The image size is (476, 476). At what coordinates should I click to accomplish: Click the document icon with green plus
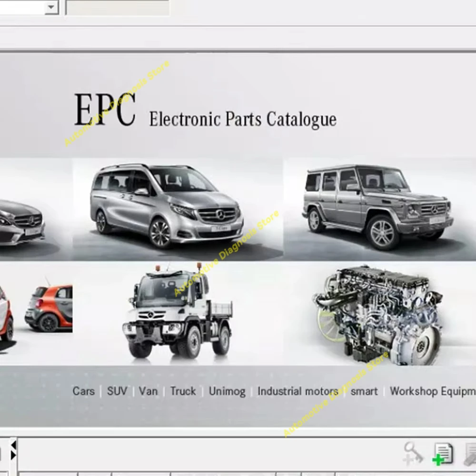tap(443, 454)
